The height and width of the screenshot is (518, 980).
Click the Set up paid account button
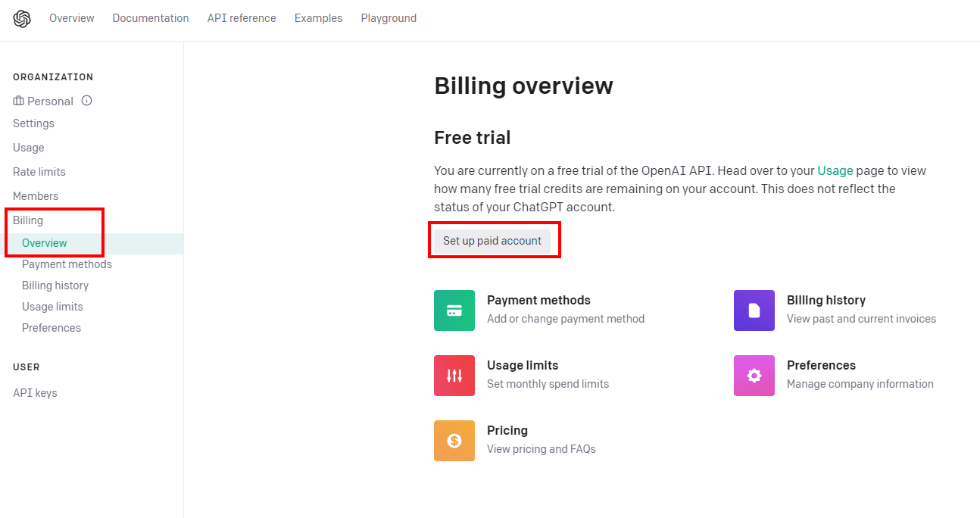click(x=492, y=241)
